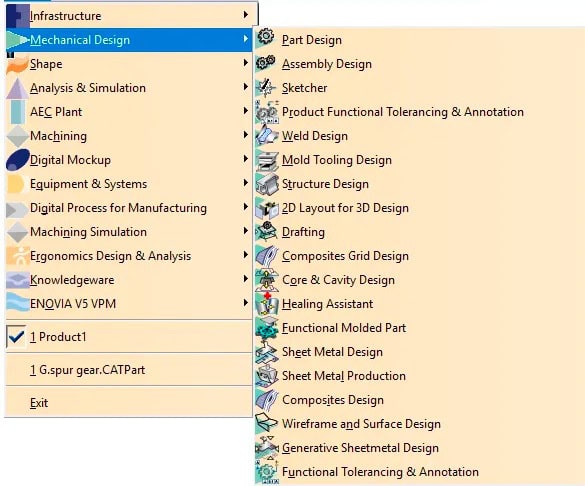Image resolution: width=585 pixels, height=486 pixels.
Task: Select the Sketcher workbench icon
Action: coord(266,87)
